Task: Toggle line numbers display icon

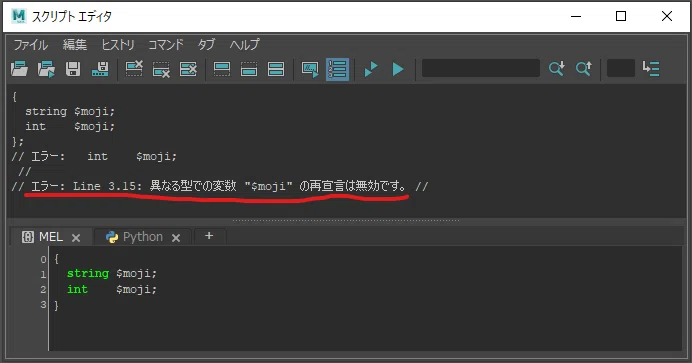Action: 338,69
